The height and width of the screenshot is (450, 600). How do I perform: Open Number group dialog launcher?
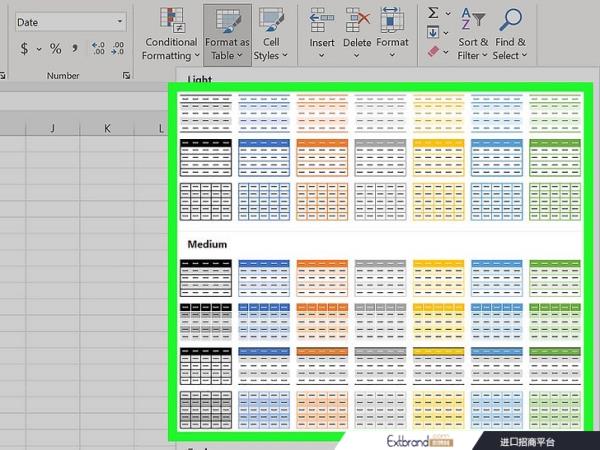pos(127,75)
